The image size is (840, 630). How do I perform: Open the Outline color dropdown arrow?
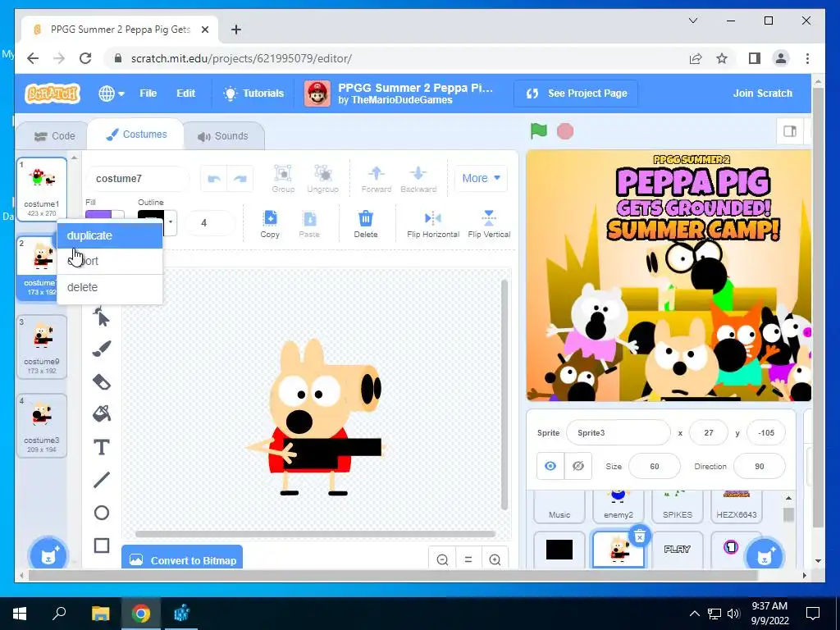pyautogui.click(x=171, y=221)
